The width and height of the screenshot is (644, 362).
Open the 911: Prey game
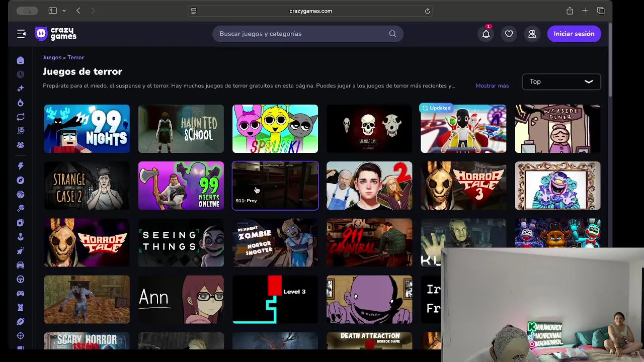(275, 186)
